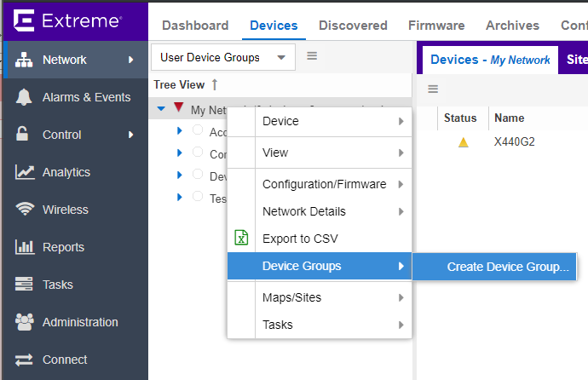Open Administration users icon
This screenshot has height=380, width=588.
pos(25,322)
